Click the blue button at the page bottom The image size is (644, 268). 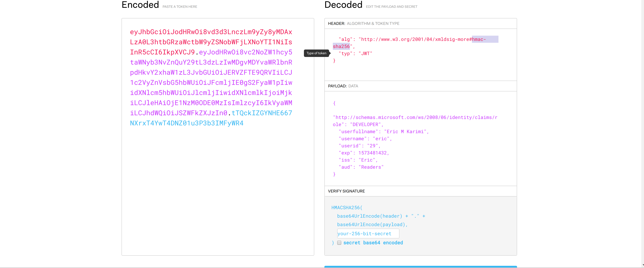click(420, 267)
